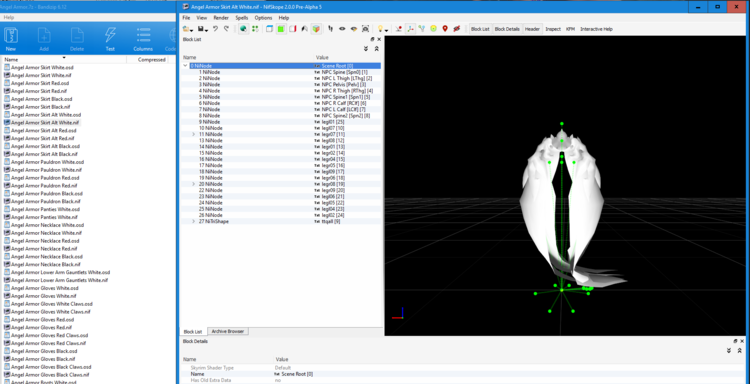750x384 pixels.
Task: Select the colored cube User view icon
Action: 316,29
